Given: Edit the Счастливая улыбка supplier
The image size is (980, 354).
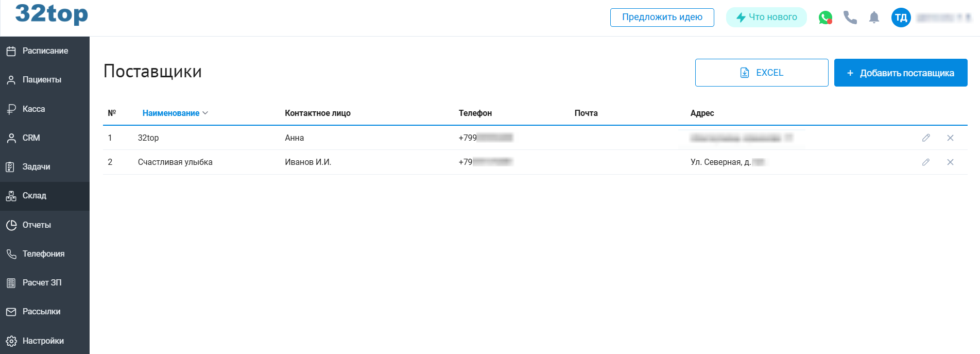Looking at the screenshot, I should pos(925,162).
